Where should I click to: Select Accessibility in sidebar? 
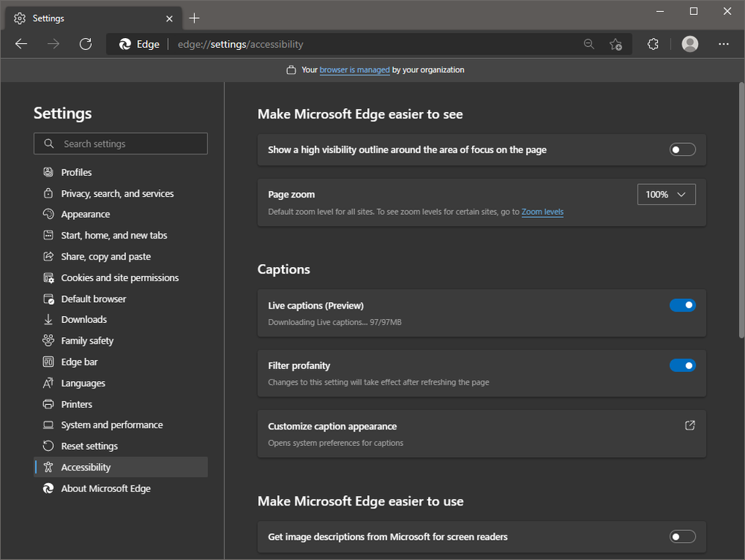(x=121, y=467)
